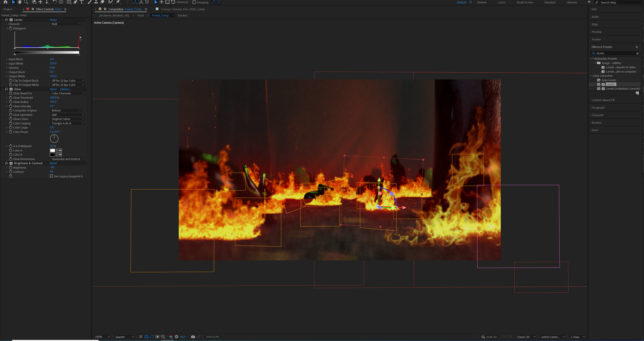
Task: Reset the Levels effect
Action: click(x=53, y=20)
